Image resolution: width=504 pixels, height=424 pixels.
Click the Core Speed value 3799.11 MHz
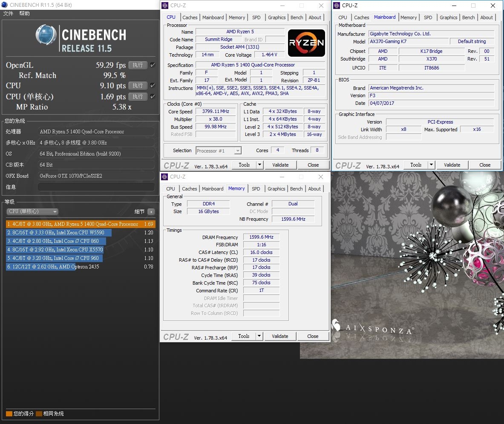click(x=216, y=112)
